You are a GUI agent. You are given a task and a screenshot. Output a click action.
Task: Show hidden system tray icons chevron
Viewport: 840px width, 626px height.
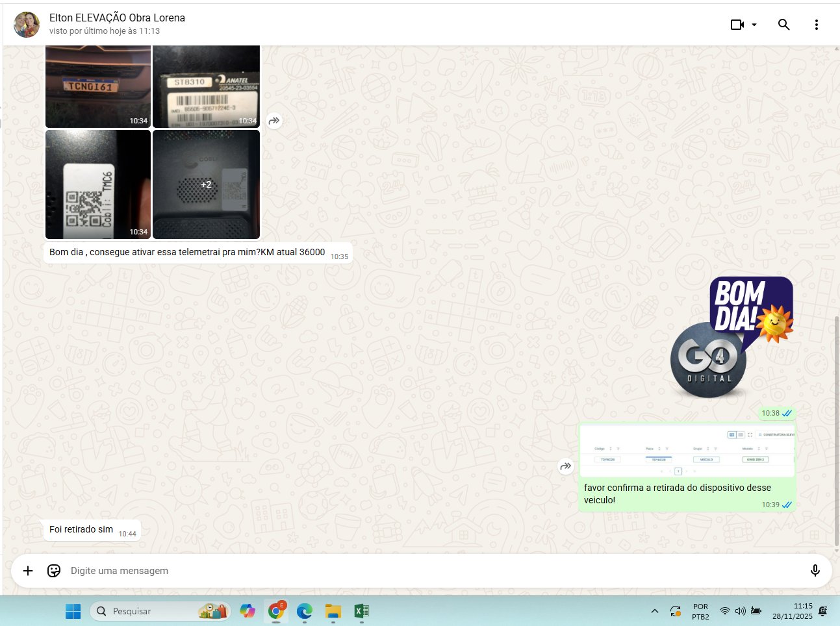coord(655,611)
